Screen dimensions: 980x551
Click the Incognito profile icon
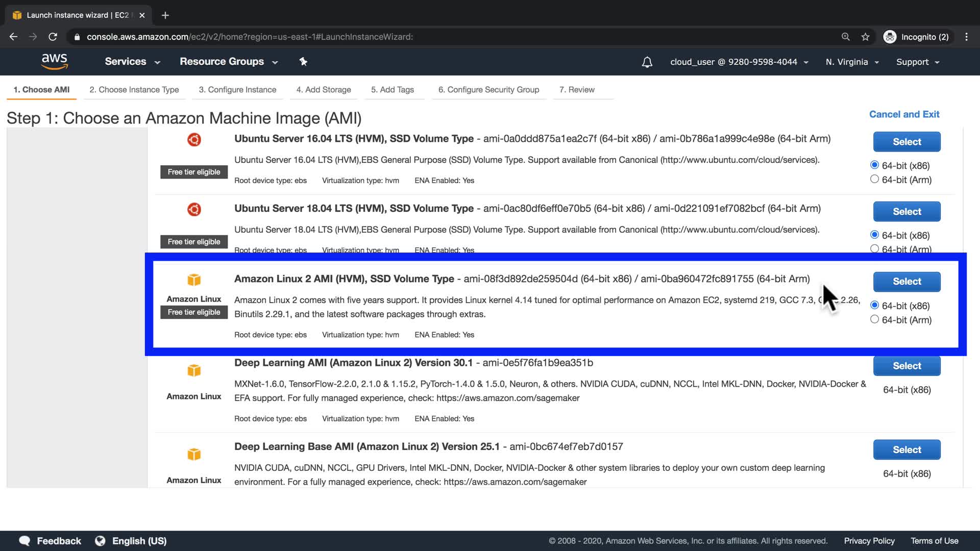[890, 37]
